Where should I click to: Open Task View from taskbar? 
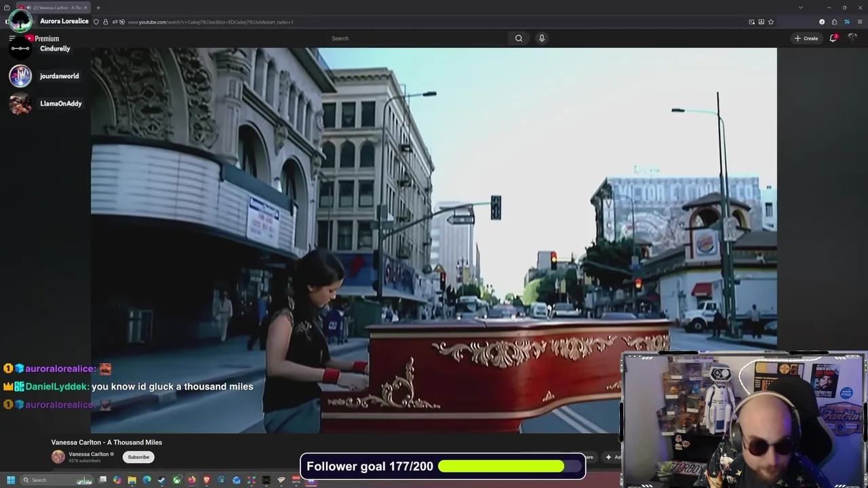pyautogui.click(x=102, y=480)
